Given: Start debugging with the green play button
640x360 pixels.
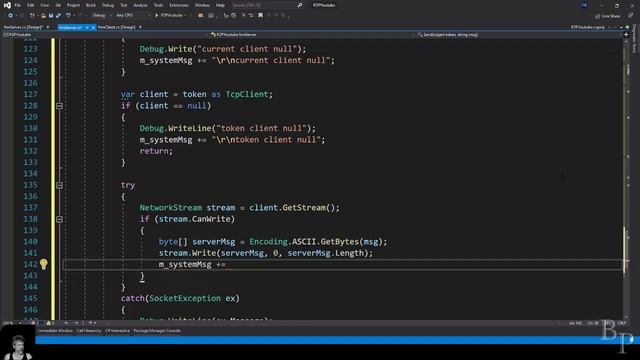Looking at the screenshot, I should coord(157,16).
